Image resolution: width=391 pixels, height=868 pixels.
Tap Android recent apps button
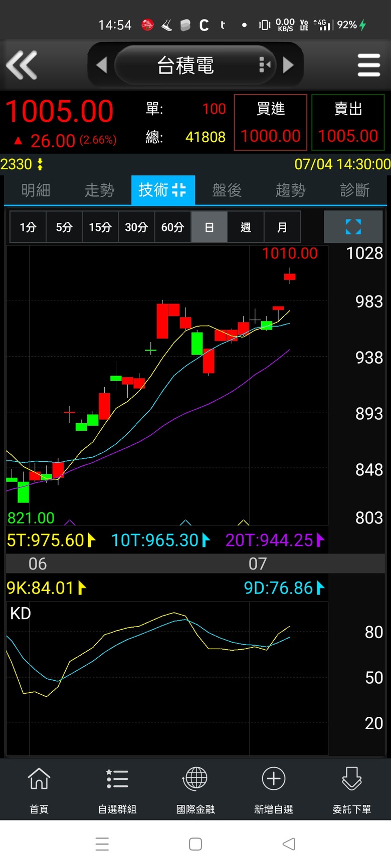[x=102, y=844]
